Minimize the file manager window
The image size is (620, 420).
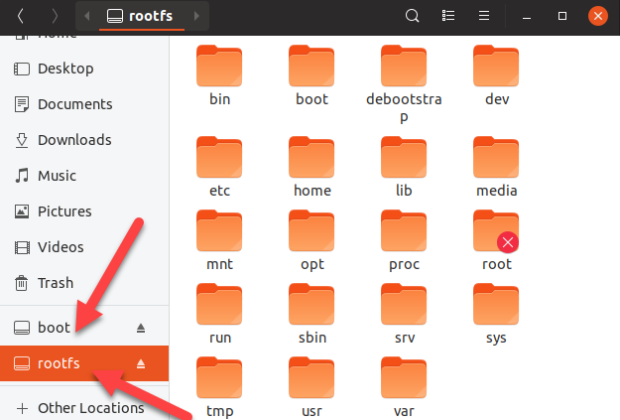point(526,16)
